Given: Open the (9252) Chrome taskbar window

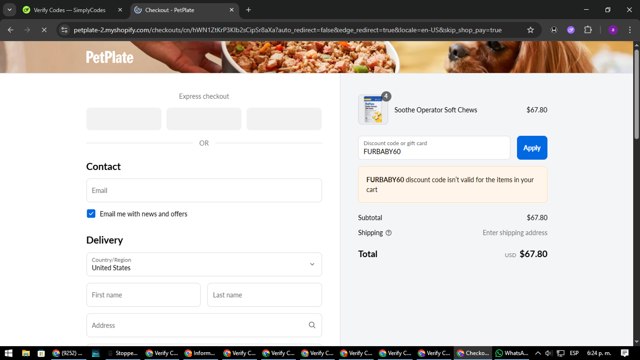Looking at the screenshot, I should (x=68, y=353).
